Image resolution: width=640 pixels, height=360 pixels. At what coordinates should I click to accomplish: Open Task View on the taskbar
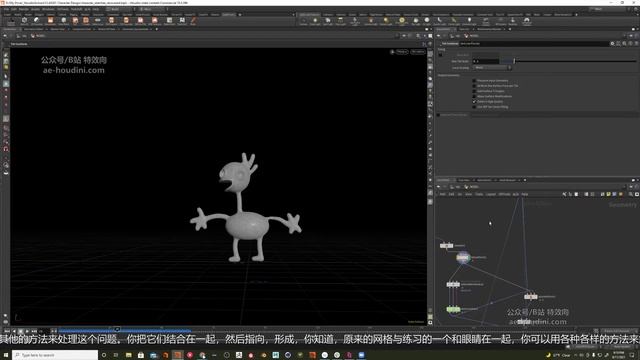click(116, 355)
